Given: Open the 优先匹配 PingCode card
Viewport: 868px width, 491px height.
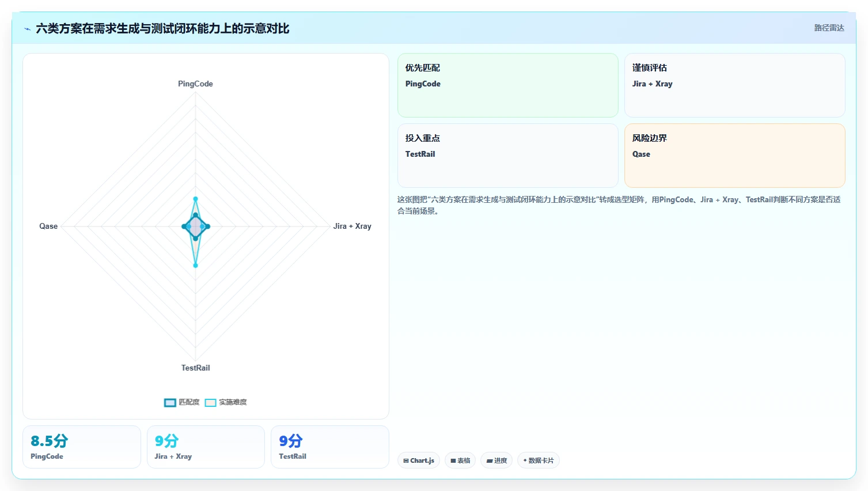Looking at the screenshot, I should pos(507,85).
